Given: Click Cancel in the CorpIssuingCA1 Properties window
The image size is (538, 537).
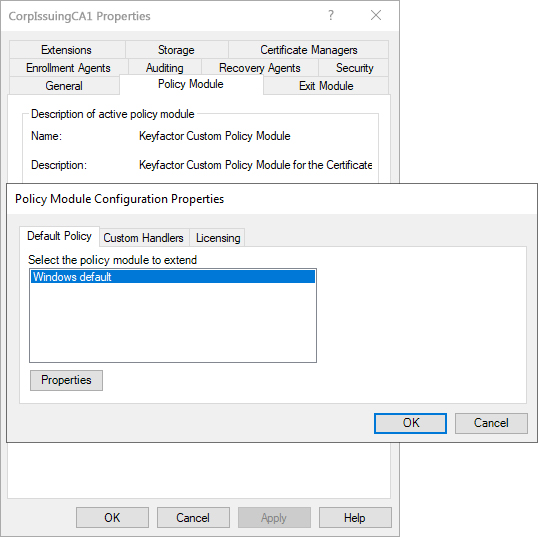Looking at the screenshot, I should [193, 517].
